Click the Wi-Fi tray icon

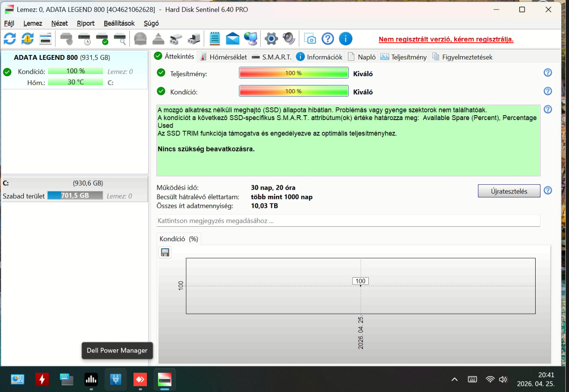pos(490,379)
